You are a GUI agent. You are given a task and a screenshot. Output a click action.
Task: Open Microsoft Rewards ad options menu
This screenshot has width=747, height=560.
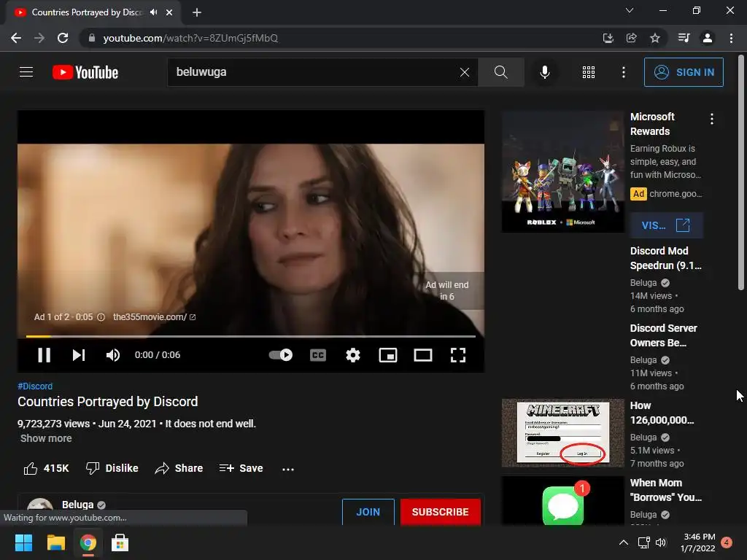pyautogui.click(x=711, y=119)
